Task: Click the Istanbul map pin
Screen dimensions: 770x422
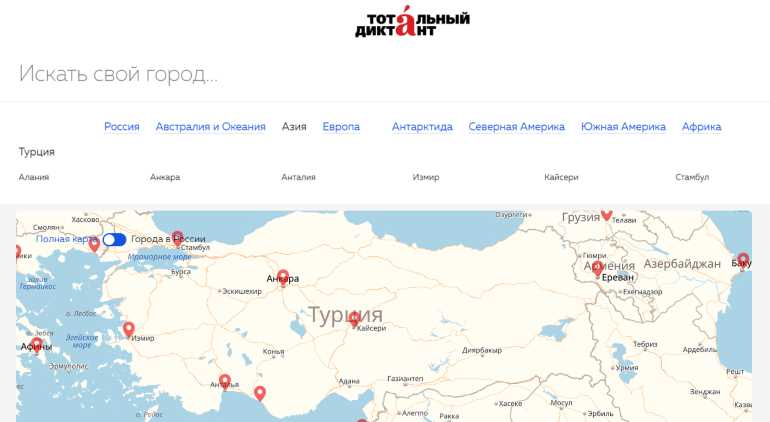Action: click(177, 238)
